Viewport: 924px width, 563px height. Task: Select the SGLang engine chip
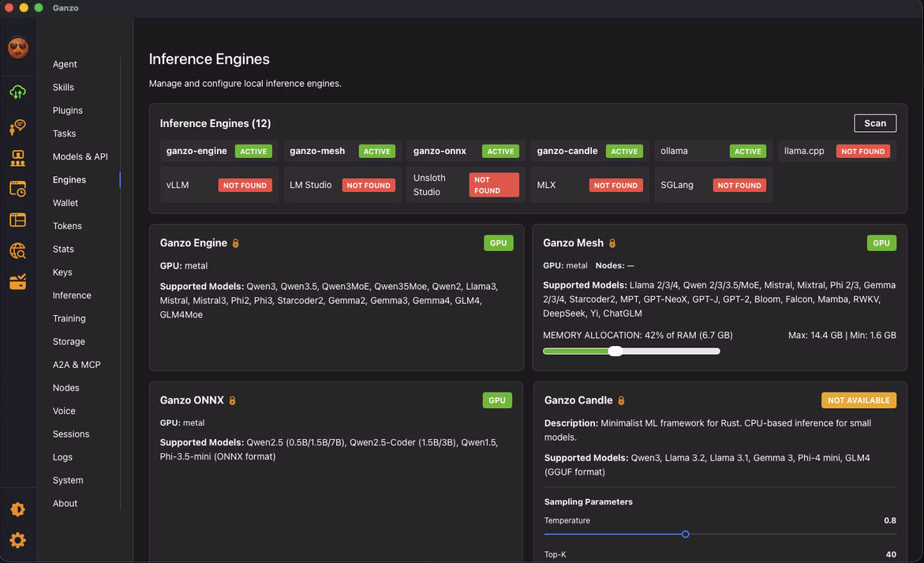[x=713, y=185]
